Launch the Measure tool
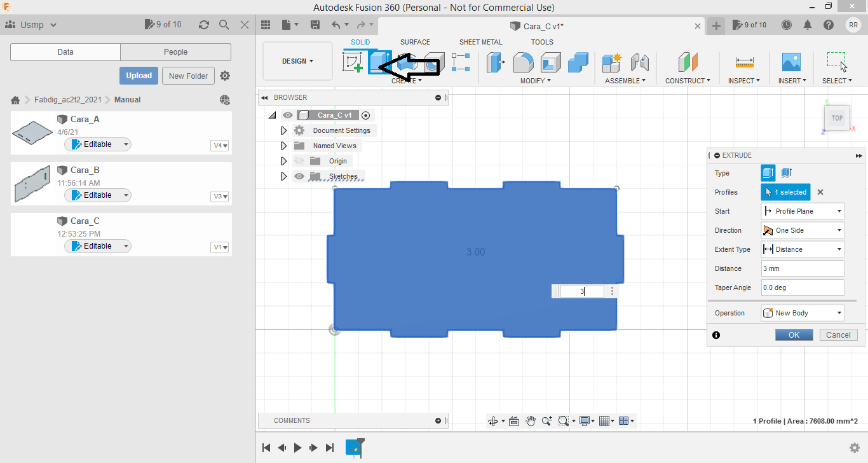The height and width of the screenshot is (463, 868). point(744,62)
